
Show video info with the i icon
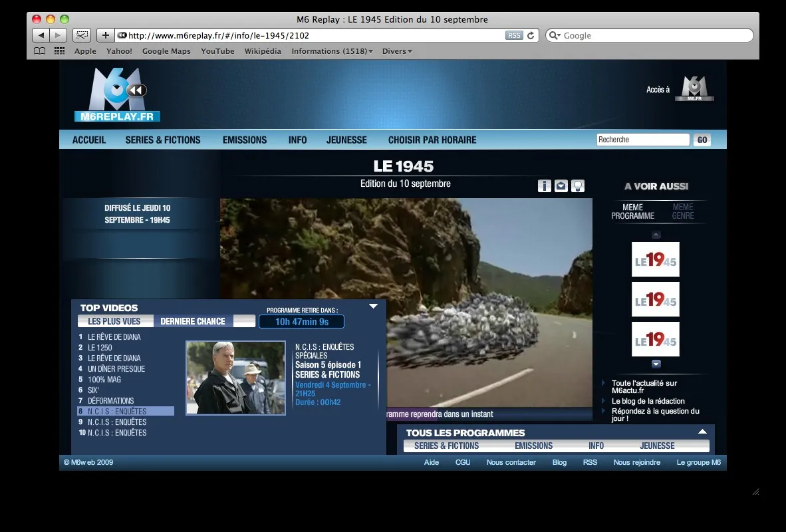545,186
